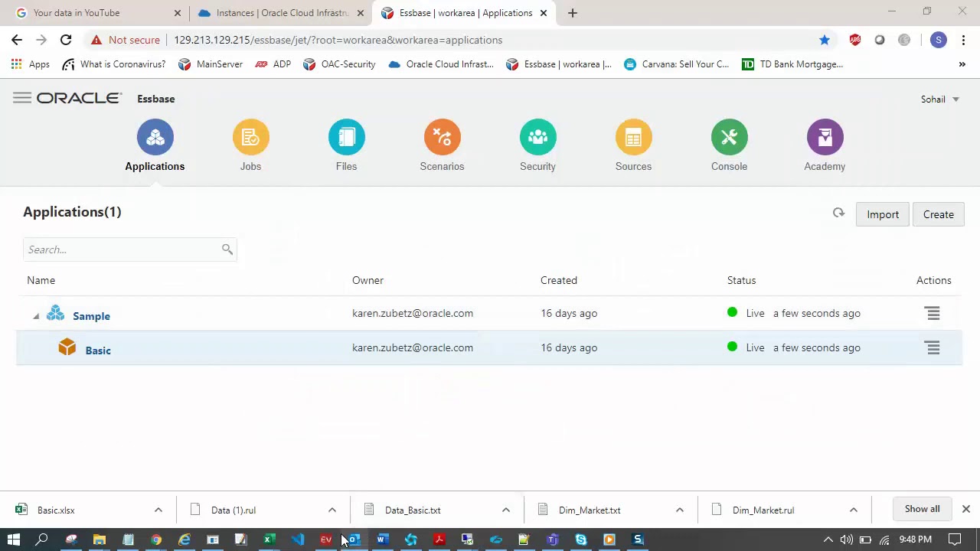Click the search magnifier icon
This screenshot has width=980, height=551.
227,249
